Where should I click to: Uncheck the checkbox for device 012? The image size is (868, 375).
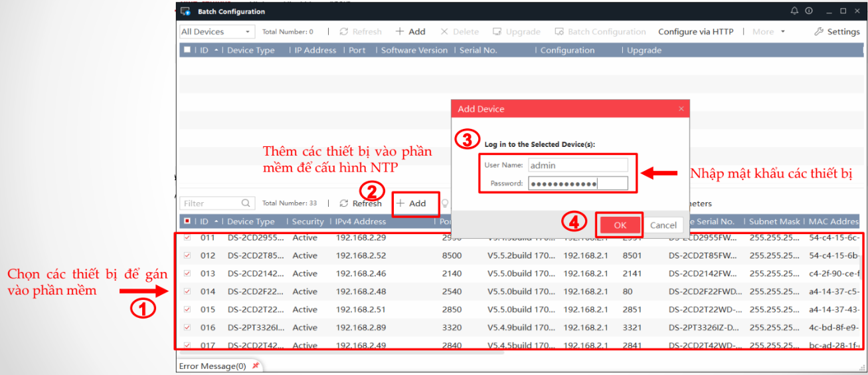[187, 255]
